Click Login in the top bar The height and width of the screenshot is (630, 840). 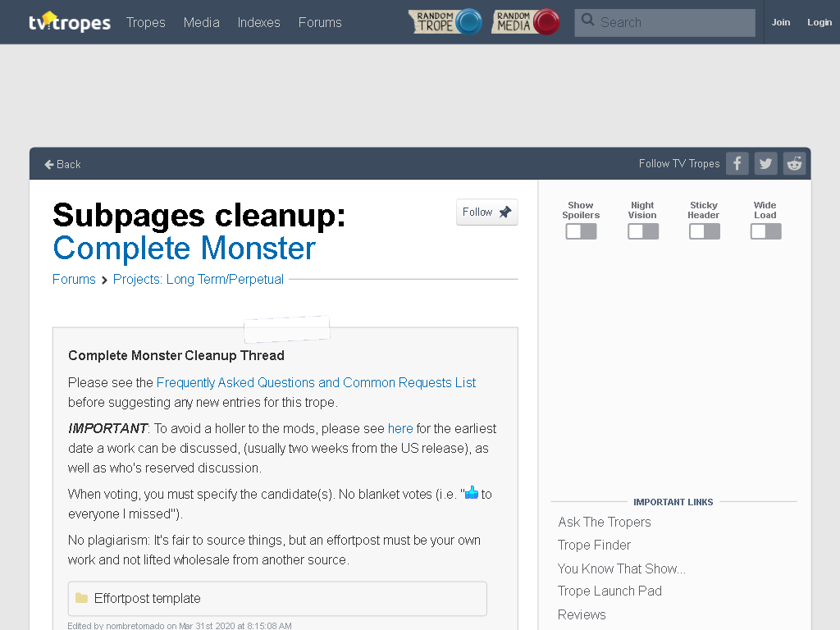pyautogui.click(x=819, y=22)
